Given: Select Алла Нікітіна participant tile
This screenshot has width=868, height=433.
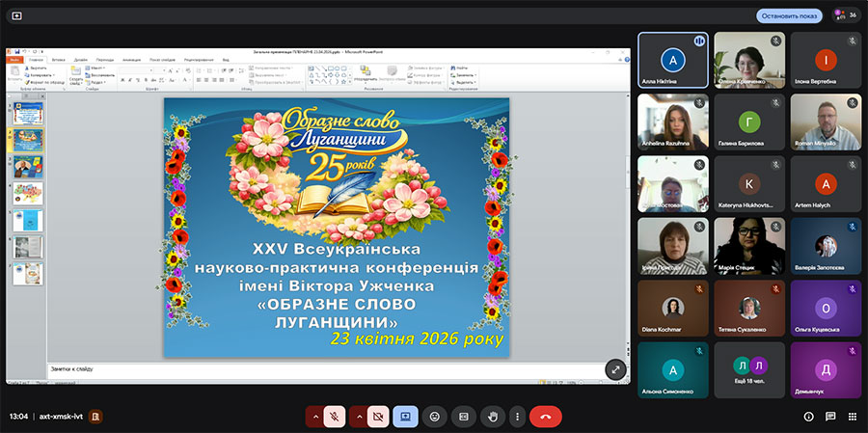Looking at the screenshot, I should tap(672, 60).
